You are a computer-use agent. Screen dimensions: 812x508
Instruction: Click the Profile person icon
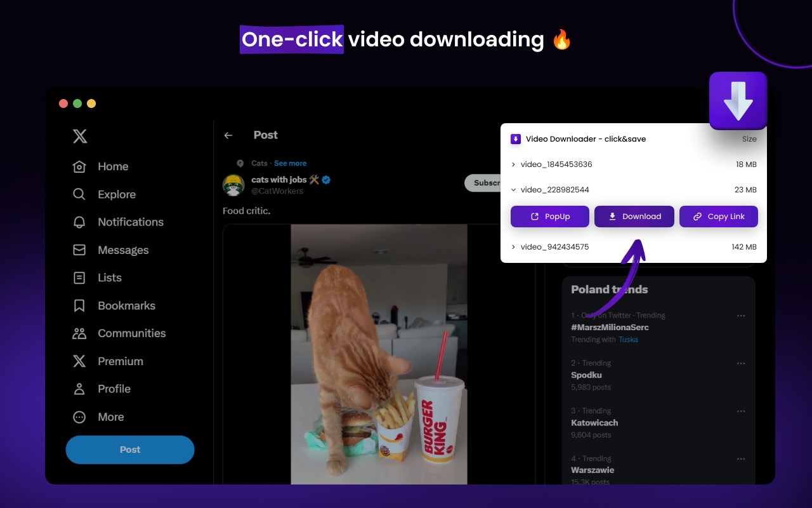tap(79, 389)
